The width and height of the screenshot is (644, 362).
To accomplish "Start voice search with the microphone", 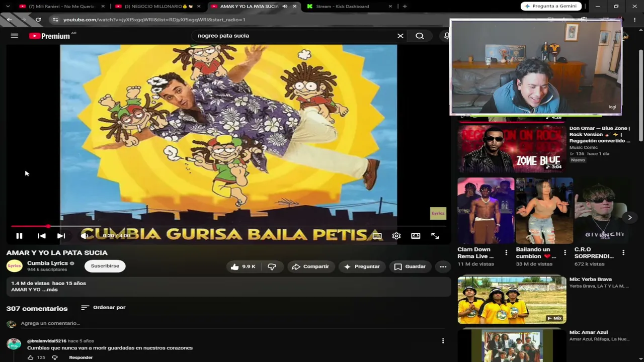I will coord(446,36).
